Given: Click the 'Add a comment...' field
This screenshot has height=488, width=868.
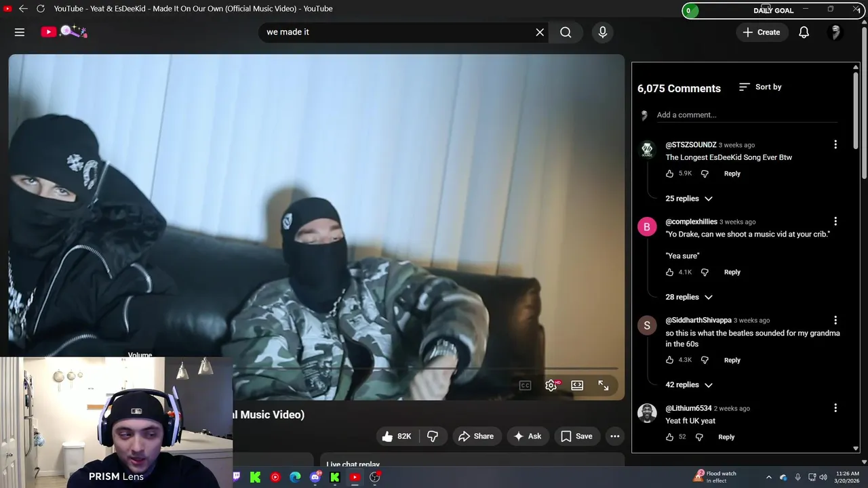Looking at the screenshot, I should (746, 115).
